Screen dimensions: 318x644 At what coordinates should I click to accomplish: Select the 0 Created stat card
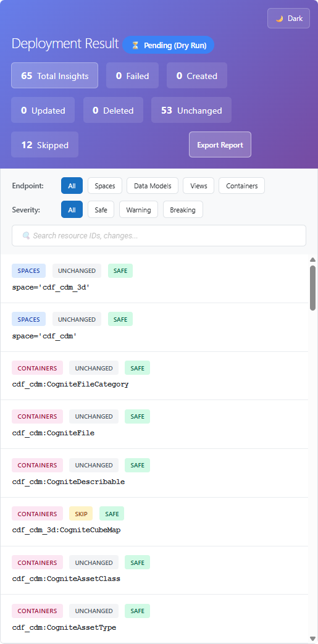tap(197, 75)
